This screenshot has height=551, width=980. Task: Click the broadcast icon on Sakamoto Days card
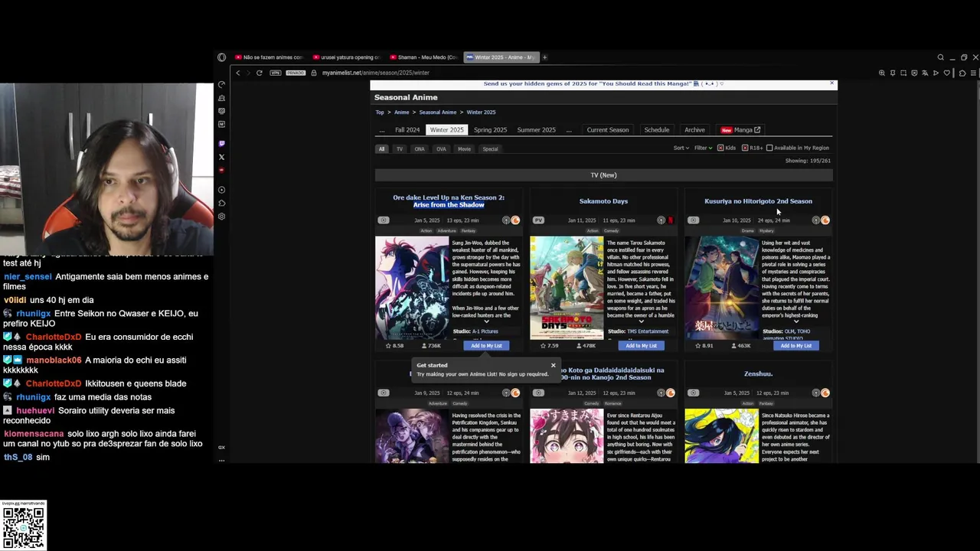click(661, 220)
